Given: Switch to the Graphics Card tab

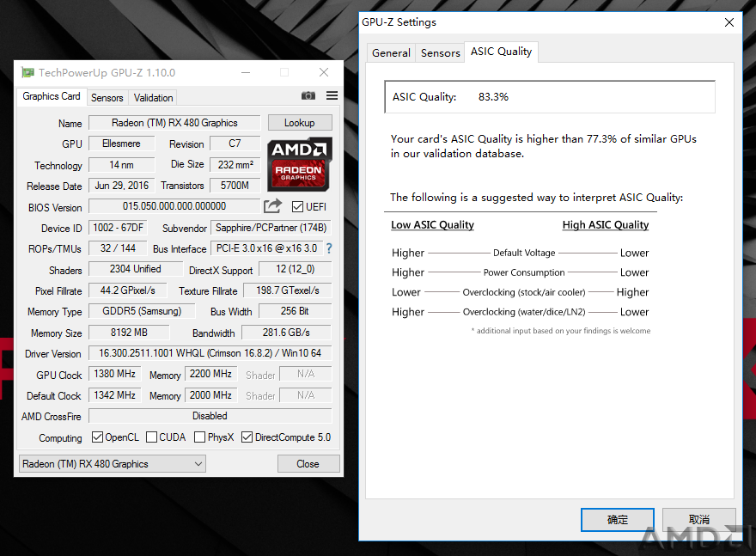Looking at the screenshot, I should pyautogui.click(x=52, y=96).
